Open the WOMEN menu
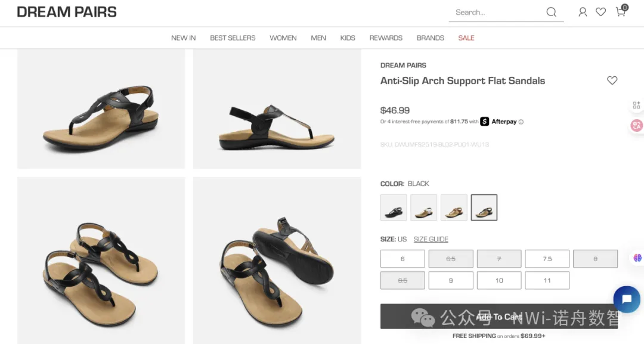The image size is (644, 344). 283,38
